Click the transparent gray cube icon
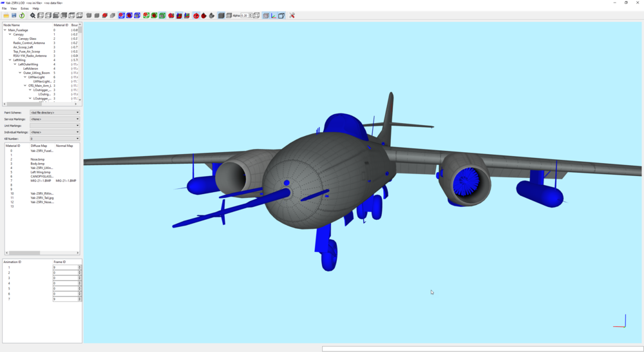The width and height of the screenshot is (644, 352). pos(229,15)
